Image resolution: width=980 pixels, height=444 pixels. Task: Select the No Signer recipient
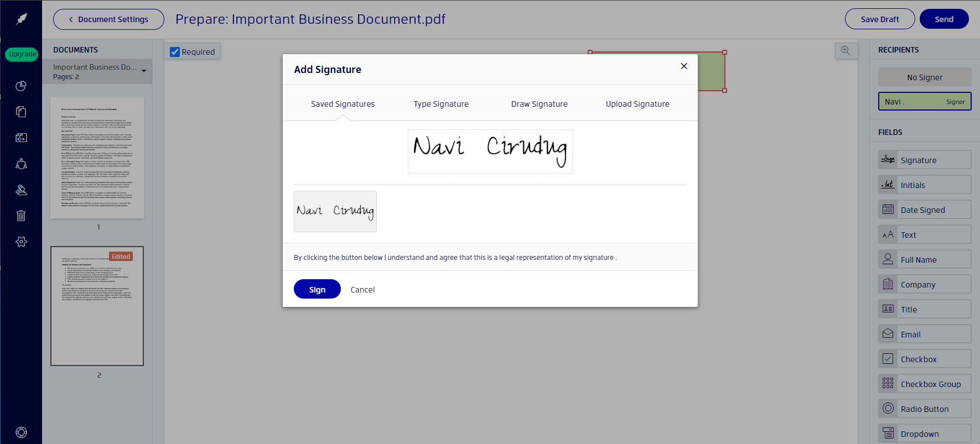925,77
